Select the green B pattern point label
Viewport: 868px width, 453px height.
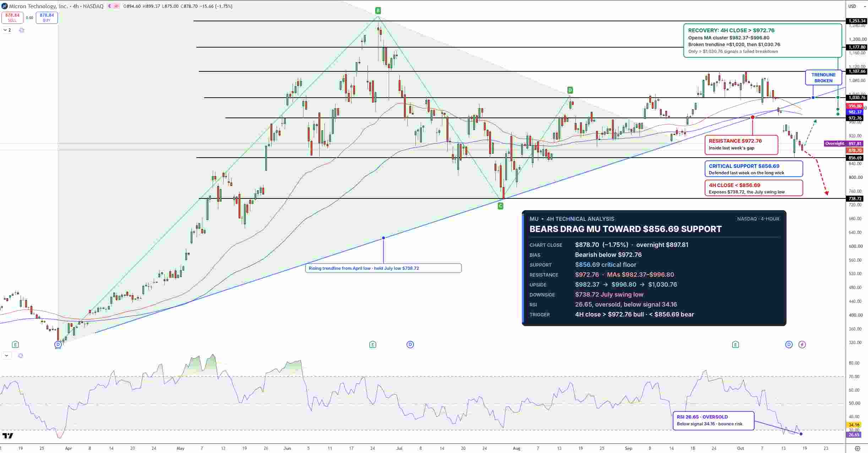378,10
